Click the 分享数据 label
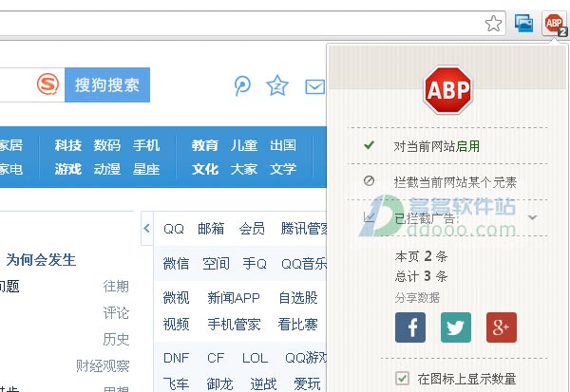 click(x=417, y=297)
